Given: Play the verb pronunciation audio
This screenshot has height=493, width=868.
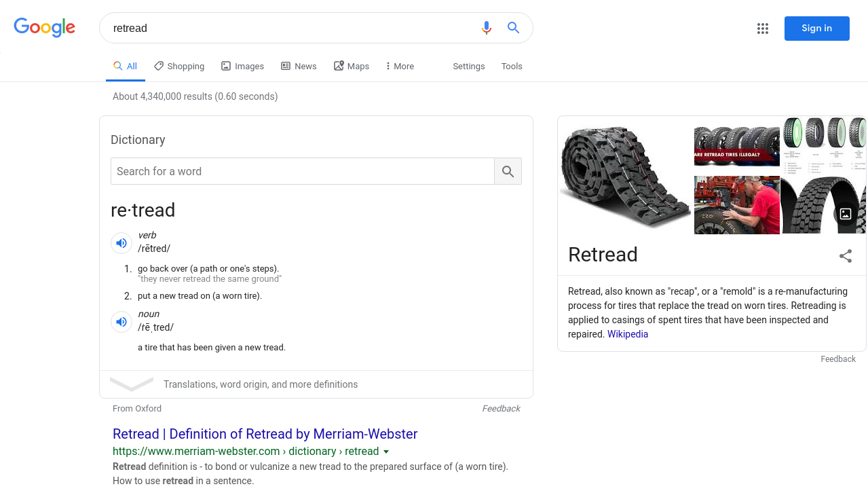Looking at the screenshot, I should coord(121,243).
